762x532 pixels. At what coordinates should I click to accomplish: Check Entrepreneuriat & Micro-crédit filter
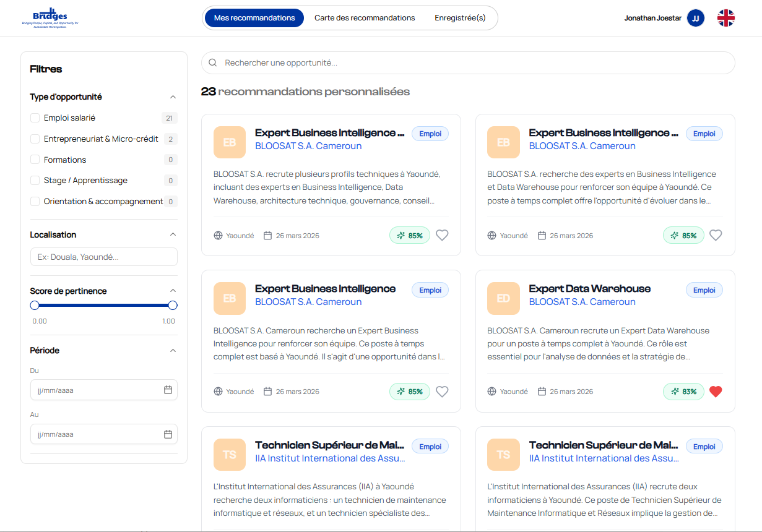coord(35,139)
